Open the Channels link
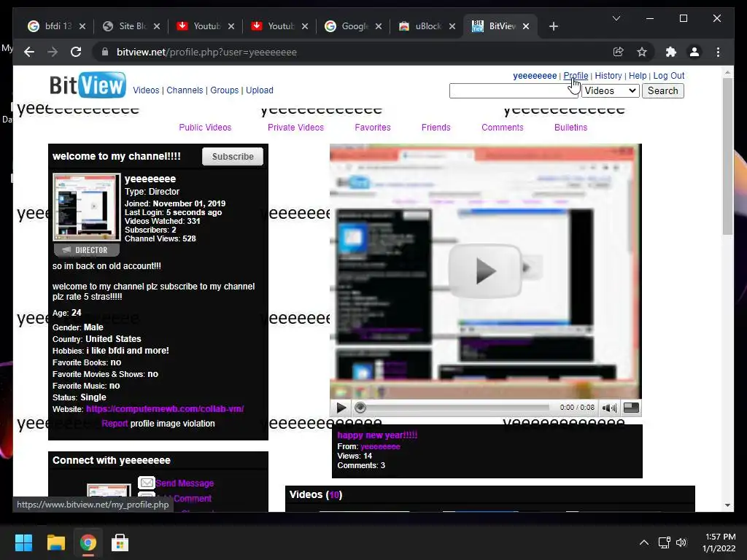 pyautogui.click(x=185, y=90)
